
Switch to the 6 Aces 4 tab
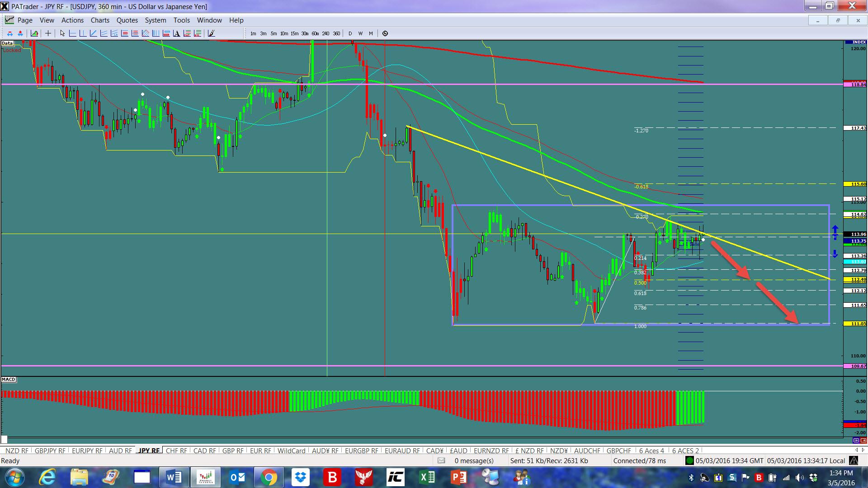point(651,450)
